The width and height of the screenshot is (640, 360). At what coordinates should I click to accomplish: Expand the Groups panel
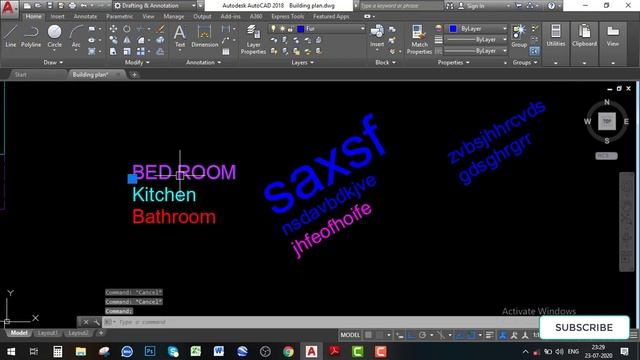(x=525, y=62)
